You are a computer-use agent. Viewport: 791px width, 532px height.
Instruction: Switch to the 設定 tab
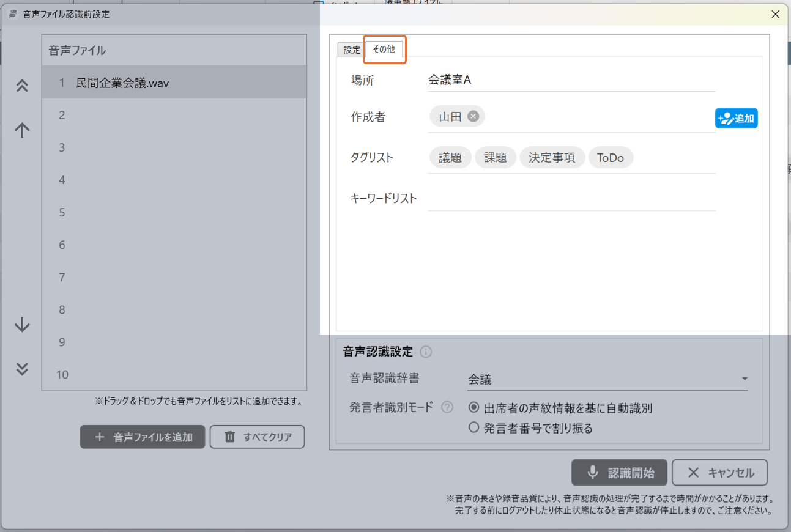[x=352, y=50]
